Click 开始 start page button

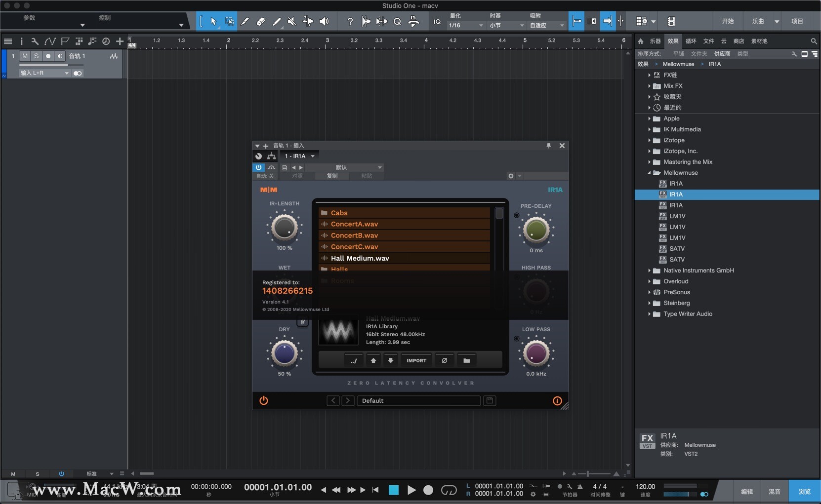pos(728,21)
